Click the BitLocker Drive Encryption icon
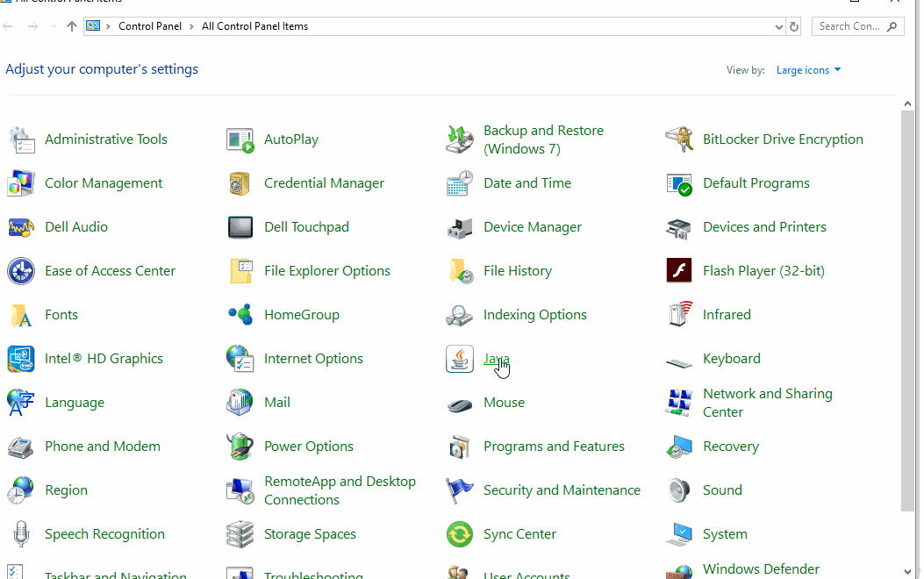924x579 pixels. [679, 139]
